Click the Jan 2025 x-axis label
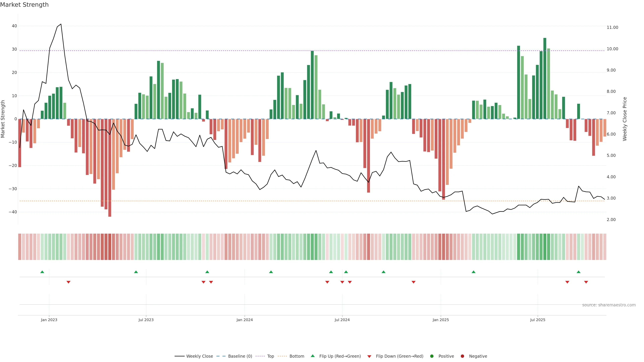Image resolution: width=644 pixels, height=362 pixels. coord(441,320)
